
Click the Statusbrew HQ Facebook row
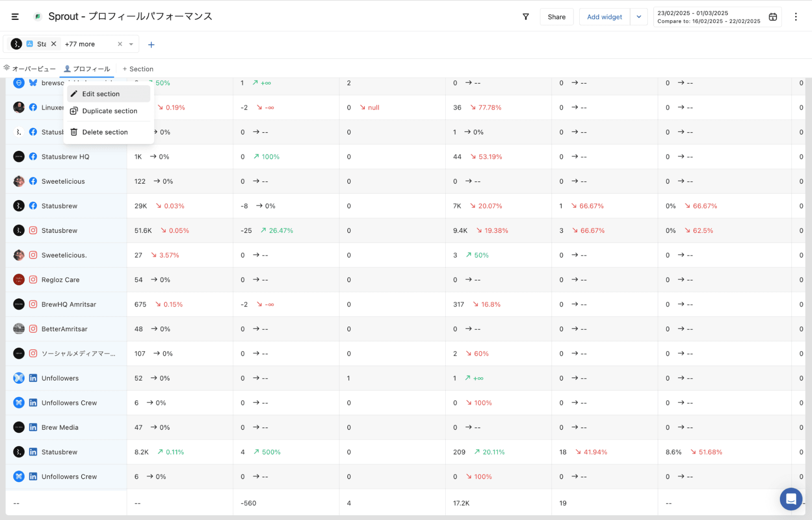coord(65,157)
